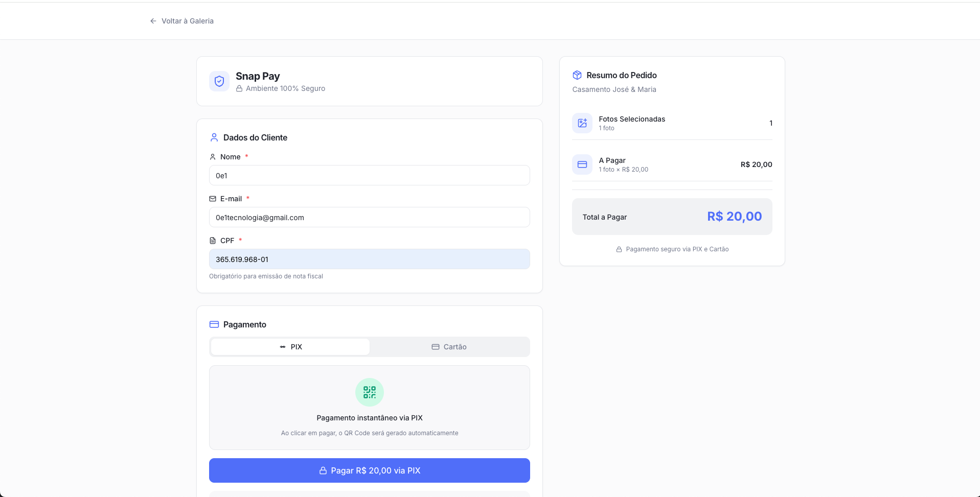This screenshot has width=980, height=497.
Task: Click the Snap Pay title
Action: point(258,76)
